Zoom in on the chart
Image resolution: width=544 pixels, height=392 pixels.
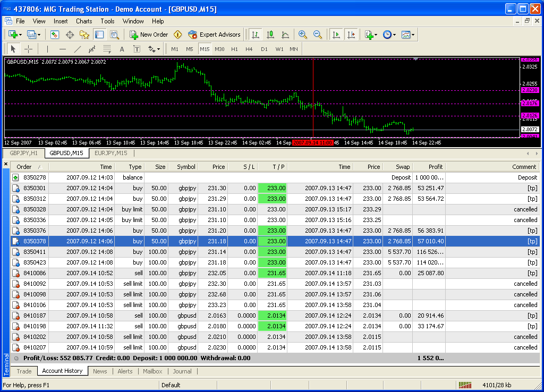(x=303, y=35)
